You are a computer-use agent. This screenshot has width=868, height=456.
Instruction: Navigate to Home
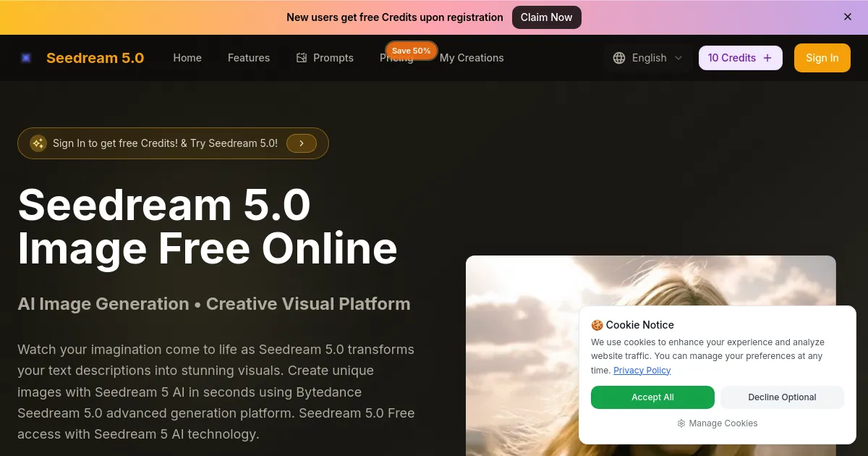point(187,58)
